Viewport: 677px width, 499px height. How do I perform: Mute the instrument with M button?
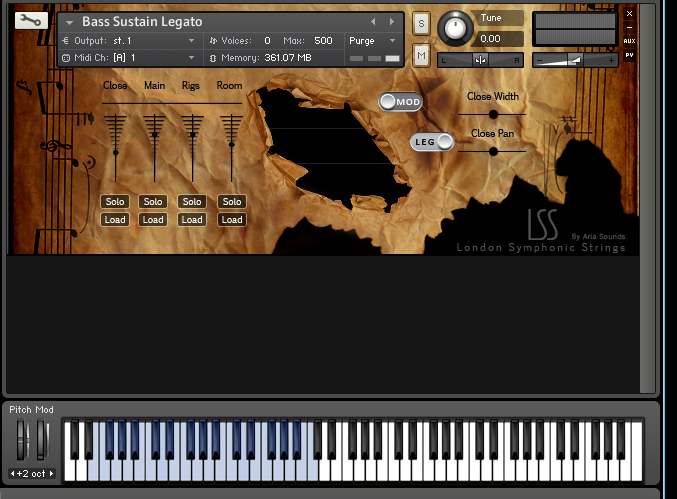pyautogui.click(x=421, y=55)
